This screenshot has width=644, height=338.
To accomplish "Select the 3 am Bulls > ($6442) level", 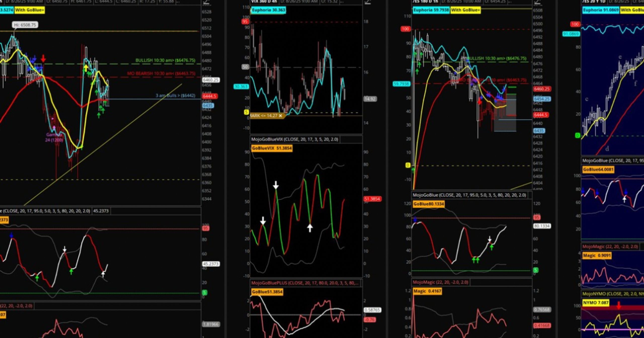I will (175, 96).
